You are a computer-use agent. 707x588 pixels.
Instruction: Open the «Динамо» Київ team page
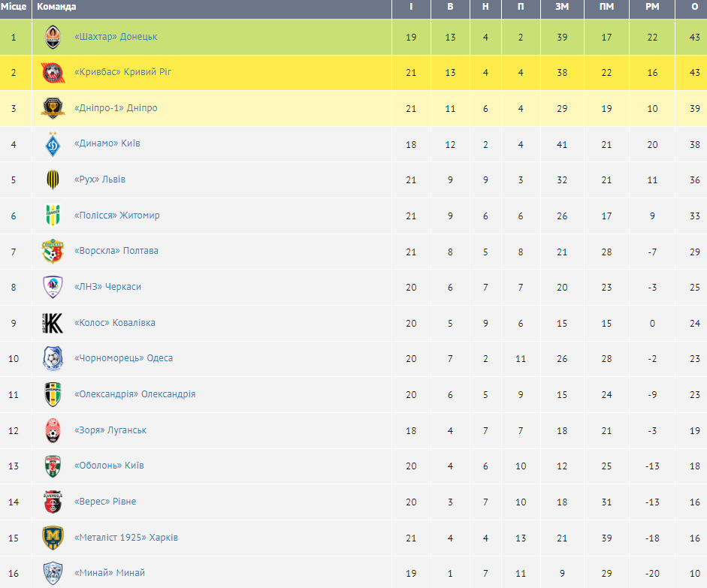[107, 144]
